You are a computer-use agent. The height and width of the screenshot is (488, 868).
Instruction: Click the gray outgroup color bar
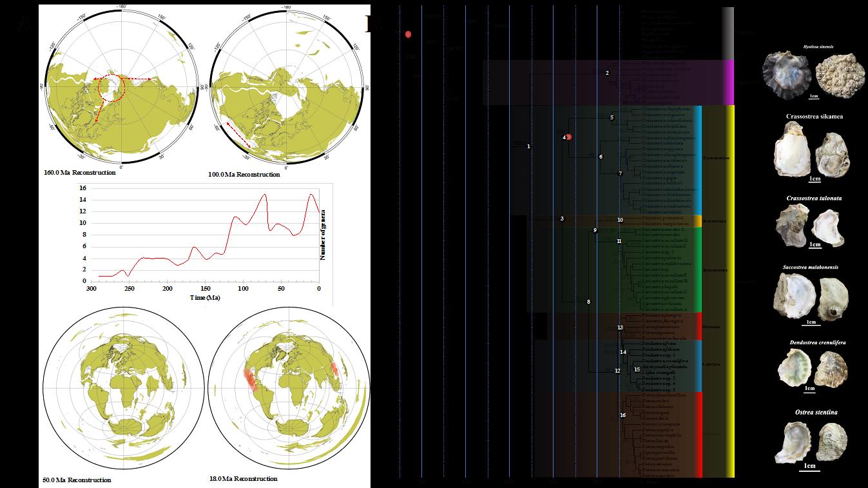click(x=728, y=33)
